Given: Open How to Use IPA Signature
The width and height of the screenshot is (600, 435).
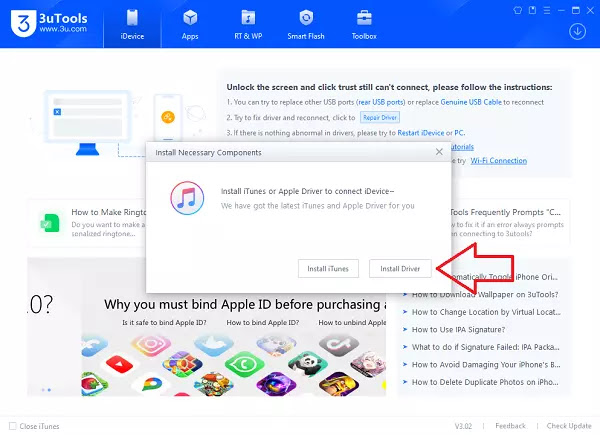Looking at the screenshot, I should [x=458, y=329].
